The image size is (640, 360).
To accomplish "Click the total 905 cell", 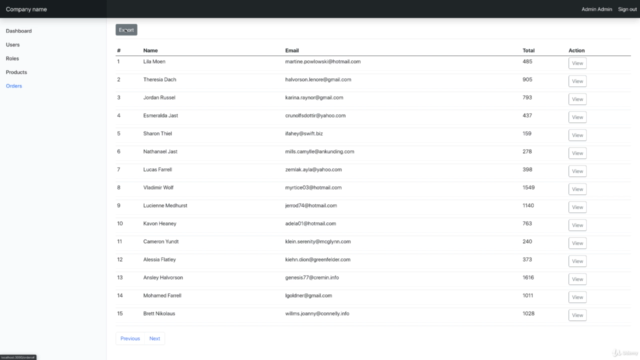I will pos(527,80).
